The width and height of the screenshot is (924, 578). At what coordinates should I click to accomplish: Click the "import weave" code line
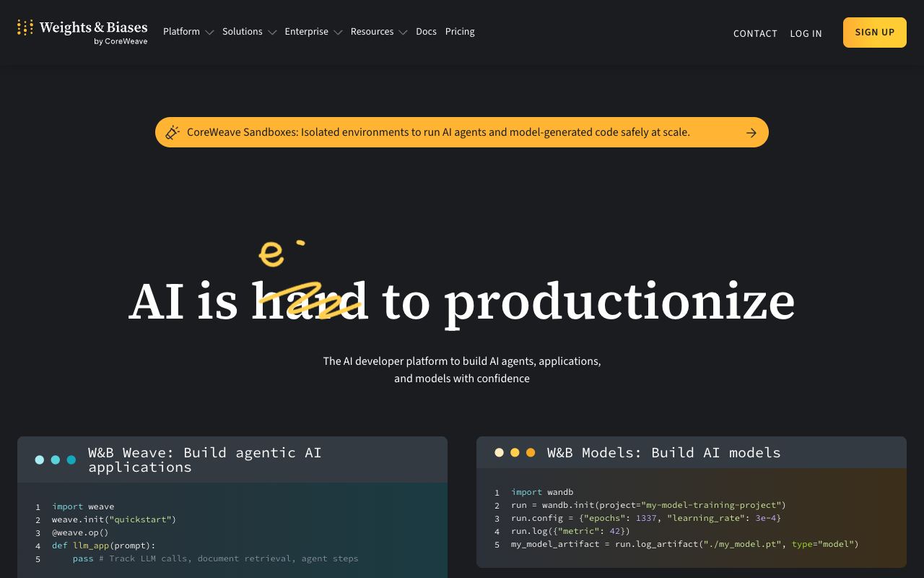(x=83, y=506)
